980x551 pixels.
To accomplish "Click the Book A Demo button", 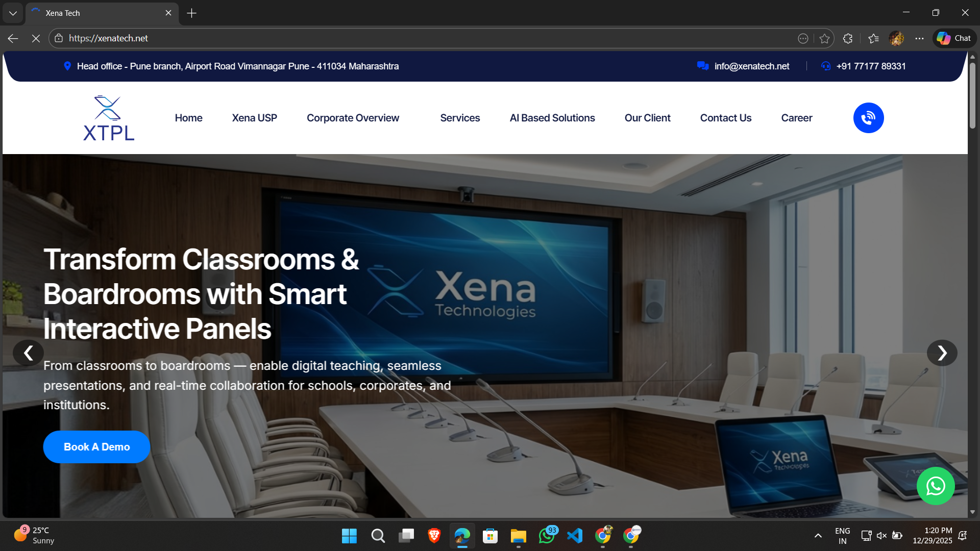I will (96, 447).
